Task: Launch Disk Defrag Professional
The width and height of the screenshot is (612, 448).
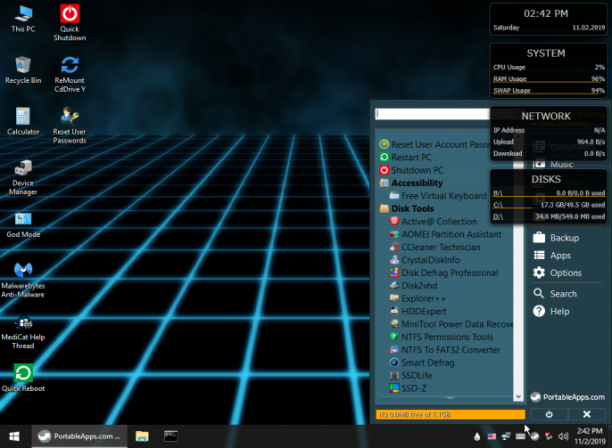Action: pyautogui.click(x=444, y=273)
